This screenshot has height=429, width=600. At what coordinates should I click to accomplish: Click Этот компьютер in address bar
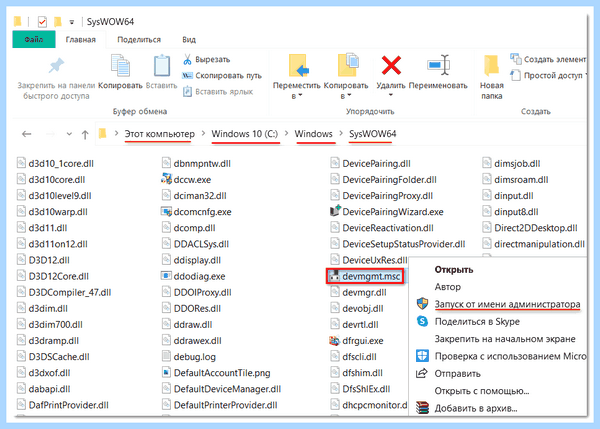click(x=160, y=134)
